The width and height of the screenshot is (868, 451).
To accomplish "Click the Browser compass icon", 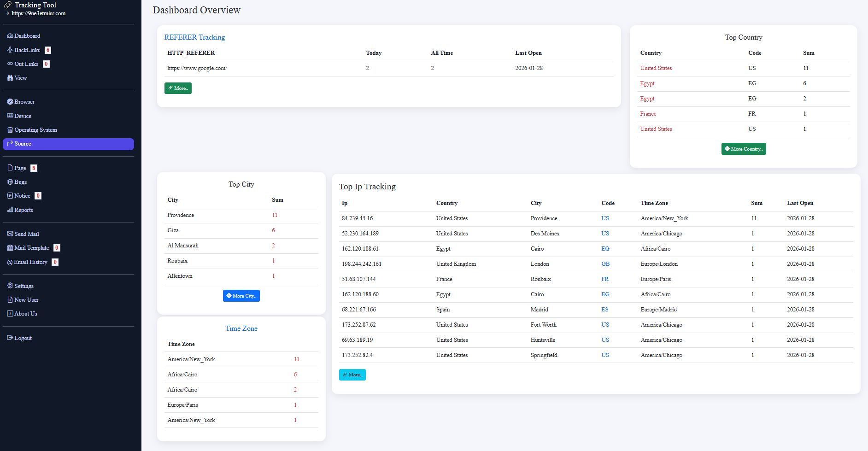I will [10, 102].
